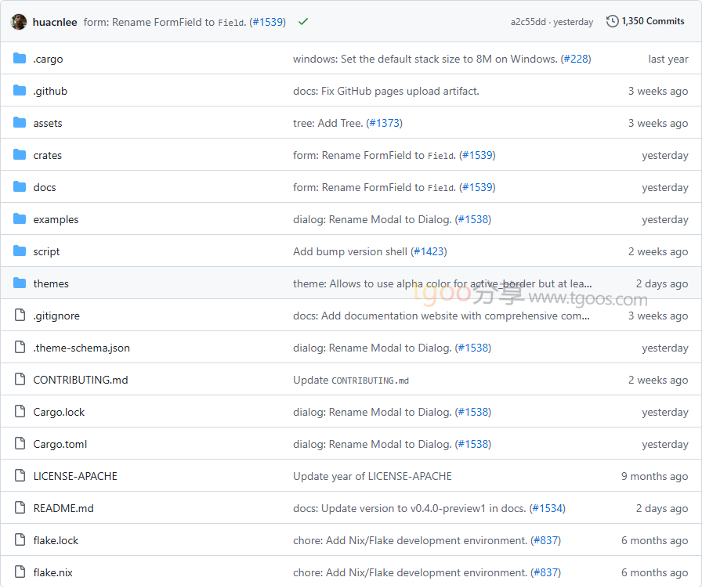The height and width of the screenshot is (588, 702).
Task: Open the 1,350 Commits history
Action: click(645, 21)
